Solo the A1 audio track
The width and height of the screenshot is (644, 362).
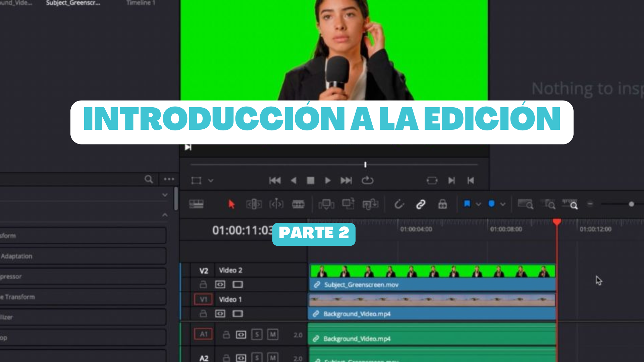pos(257,335)
